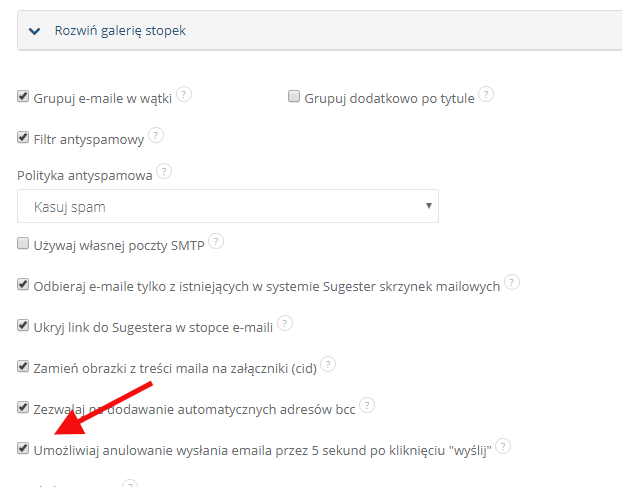Show help for 'Grupuj dodatkowo po tytule'

pos(486,94)
